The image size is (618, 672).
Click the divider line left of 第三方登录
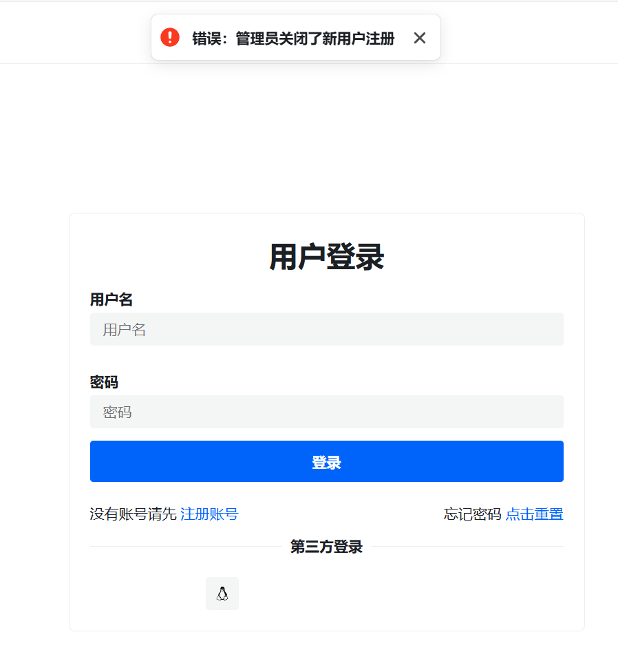pos(186,547)
